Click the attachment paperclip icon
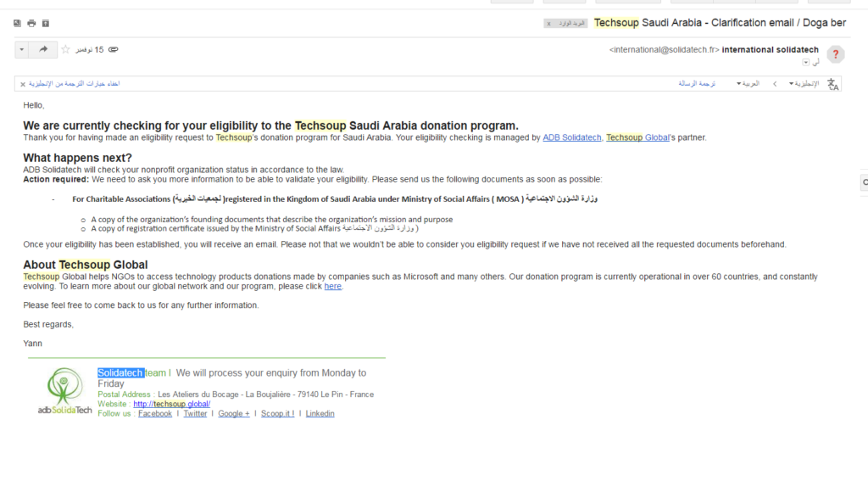868x498 pixels. (114, 49)
